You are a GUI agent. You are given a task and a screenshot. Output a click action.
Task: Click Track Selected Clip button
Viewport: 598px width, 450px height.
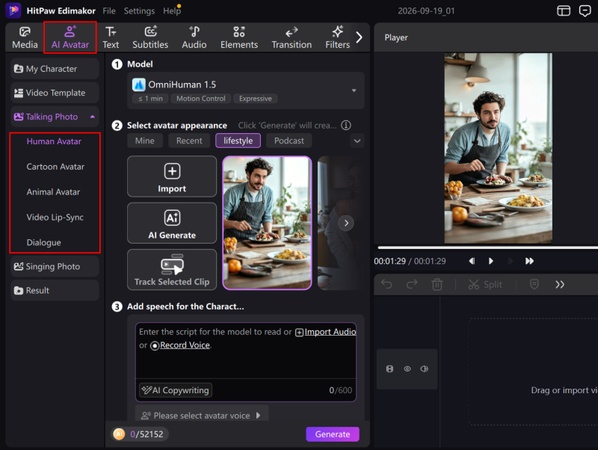[x=172, y=270]
